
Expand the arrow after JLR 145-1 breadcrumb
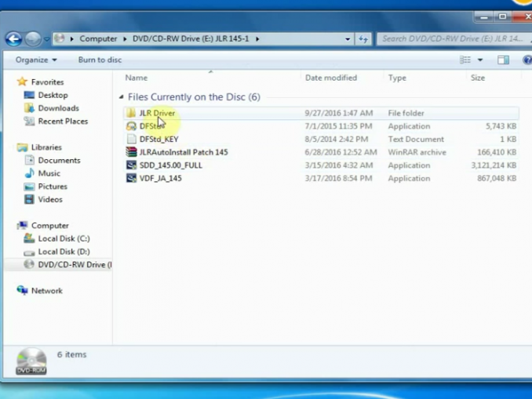(257, 39)
